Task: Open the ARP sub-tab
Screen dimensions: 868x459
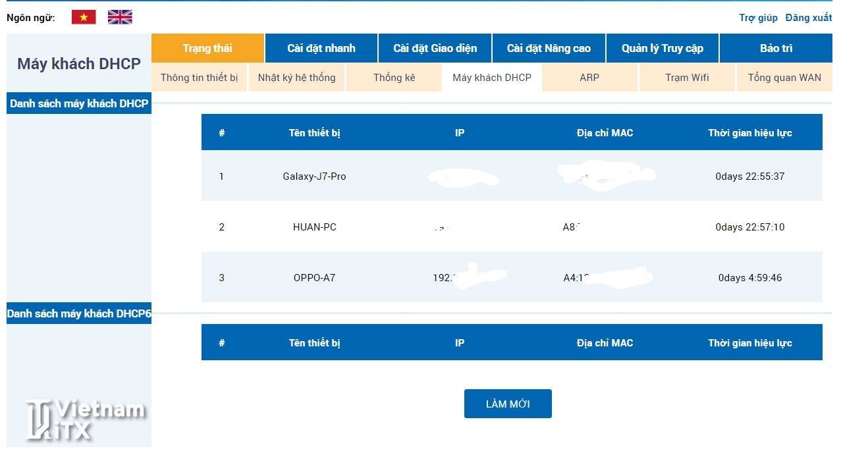Action: [x=589, y=77]
